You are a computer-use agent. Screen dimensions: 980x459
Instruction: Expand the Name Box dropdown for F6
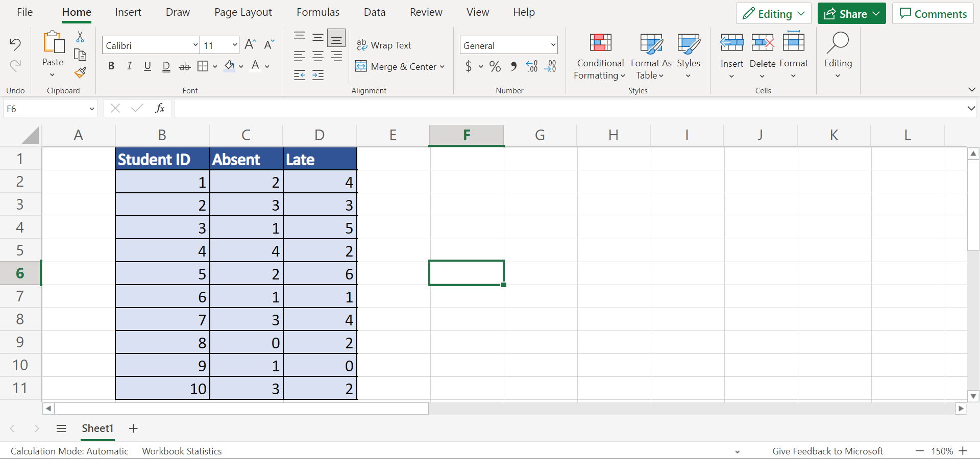92,109
